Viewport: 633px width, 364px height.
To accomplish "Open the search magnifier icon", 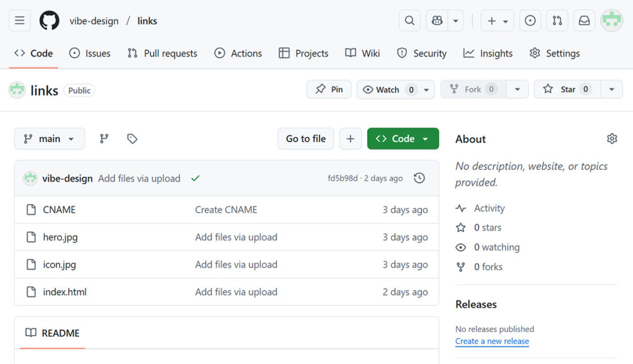I will 409,21.
